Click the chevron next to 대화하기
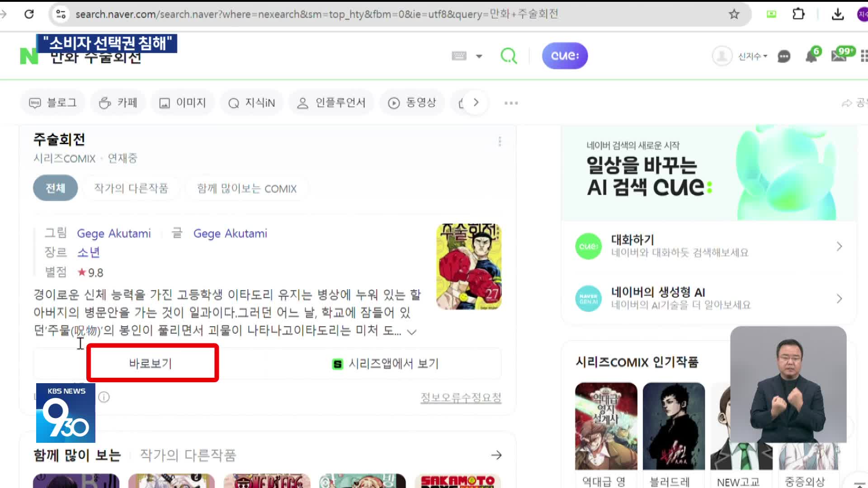The width and height of the screenshot is (868, 488). click(x=839, y=246)
